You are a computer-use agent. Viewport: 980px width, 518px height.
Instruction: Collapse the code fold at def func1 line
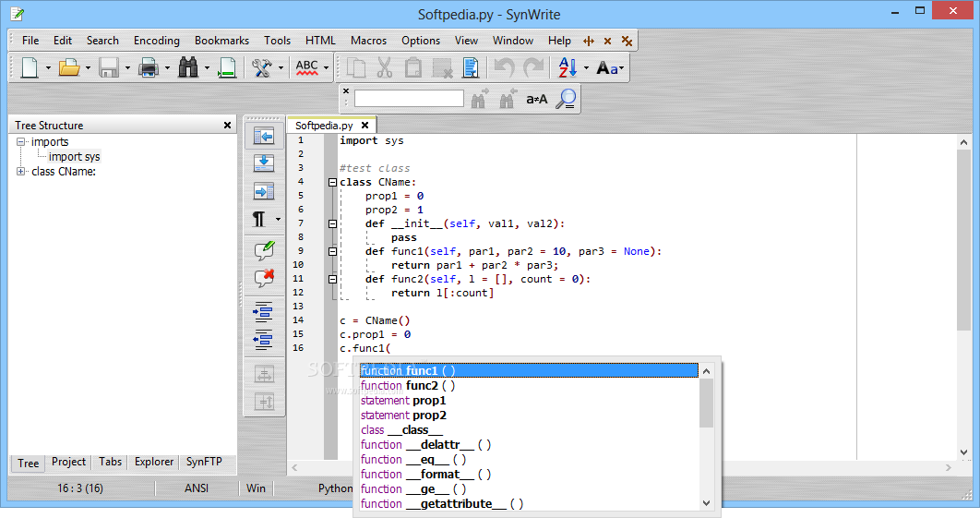[x=332, y=251]
